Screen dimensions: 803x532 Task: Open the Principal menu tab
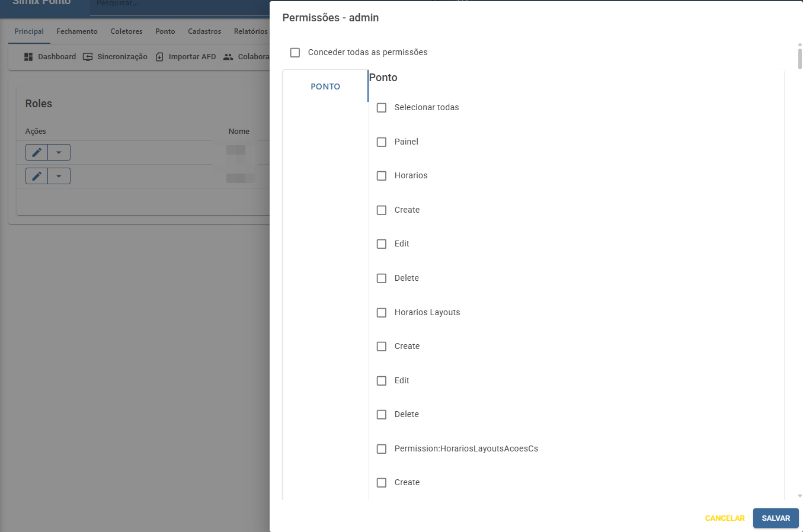pos(29,31)
